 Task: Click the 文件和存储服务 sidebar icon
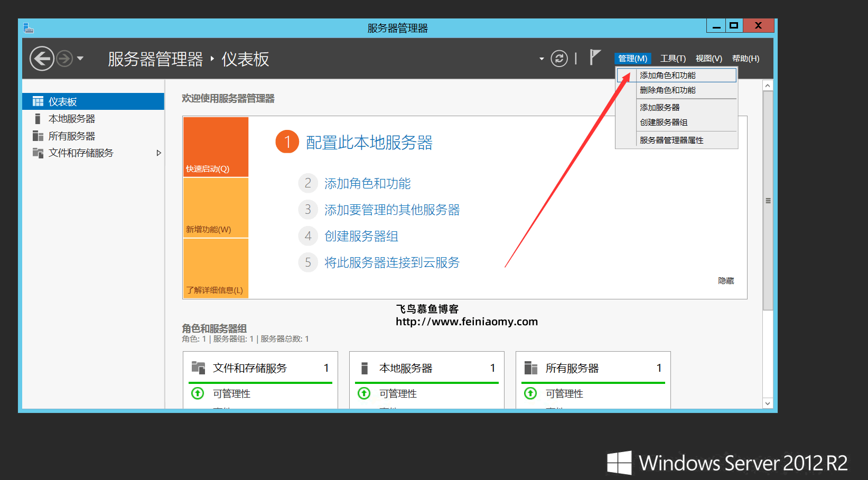38,153
